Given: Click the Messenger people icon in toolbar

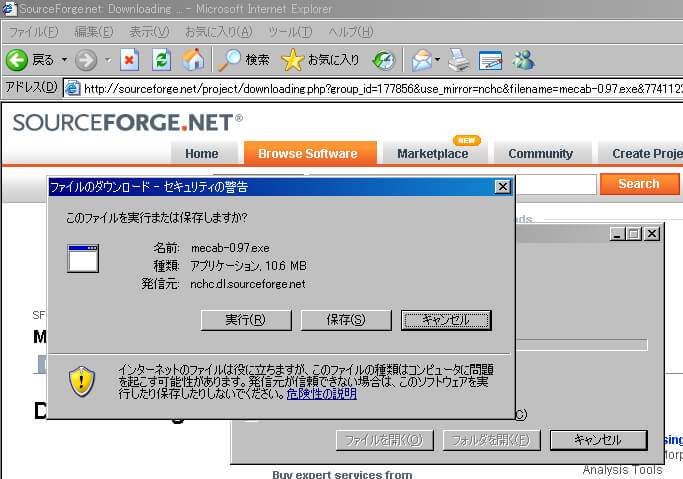Looking at the screenshot, I should point(523,60).
